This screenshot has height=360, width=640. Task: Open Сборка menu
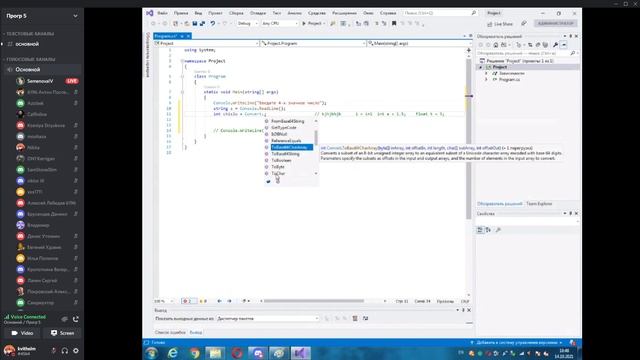coord(236,13)
